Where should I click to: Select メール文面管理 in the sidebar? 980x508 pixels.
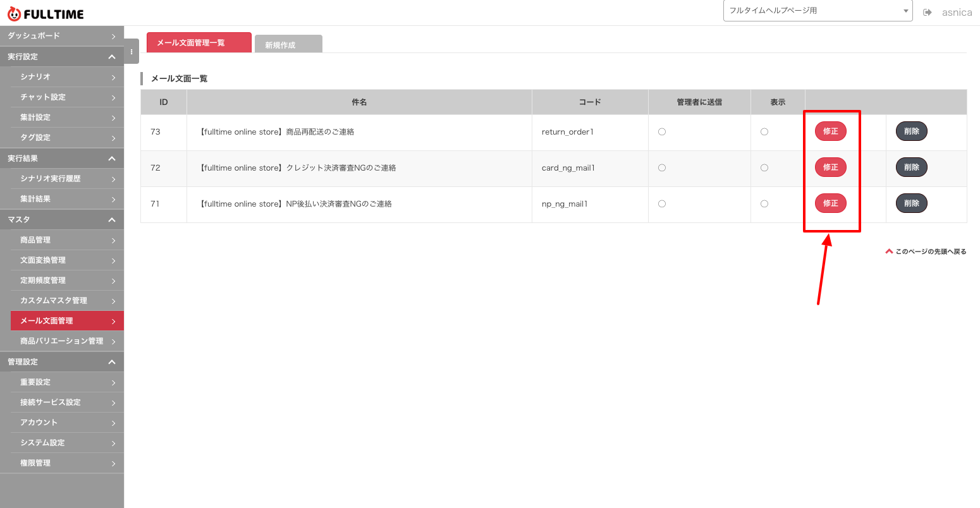click(x=67, y=321)
